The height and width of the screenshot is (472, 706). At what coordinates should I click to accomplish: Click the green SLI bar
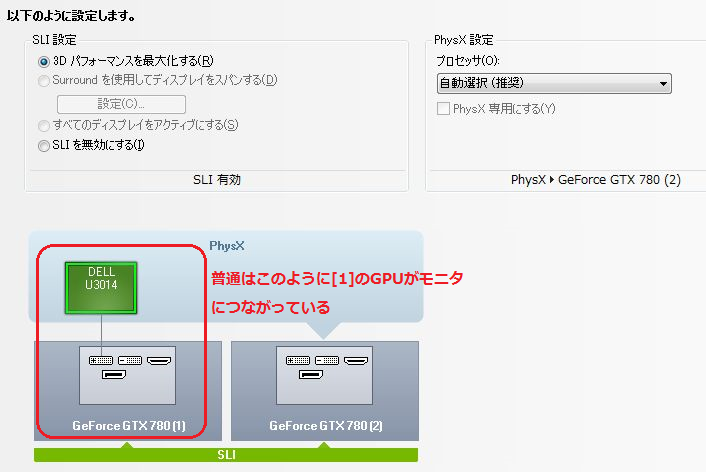click(226, 454)
